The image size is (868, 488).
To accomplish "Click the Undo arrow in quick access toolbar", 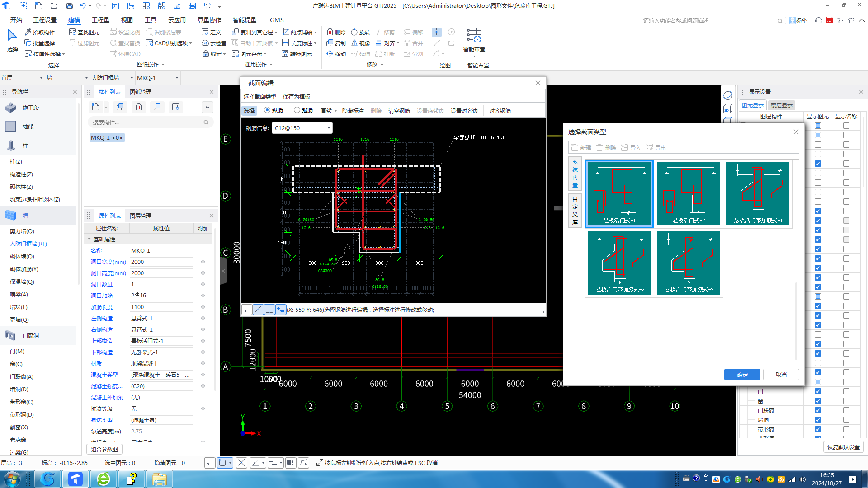I will point(83,6).
